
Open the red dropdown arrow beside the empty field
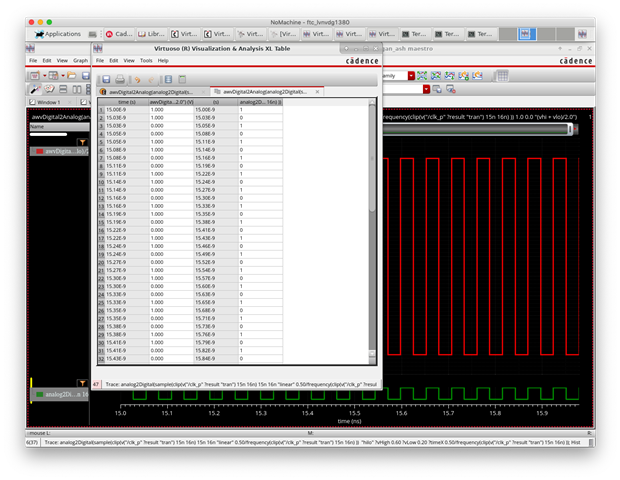tap(426, 89)
